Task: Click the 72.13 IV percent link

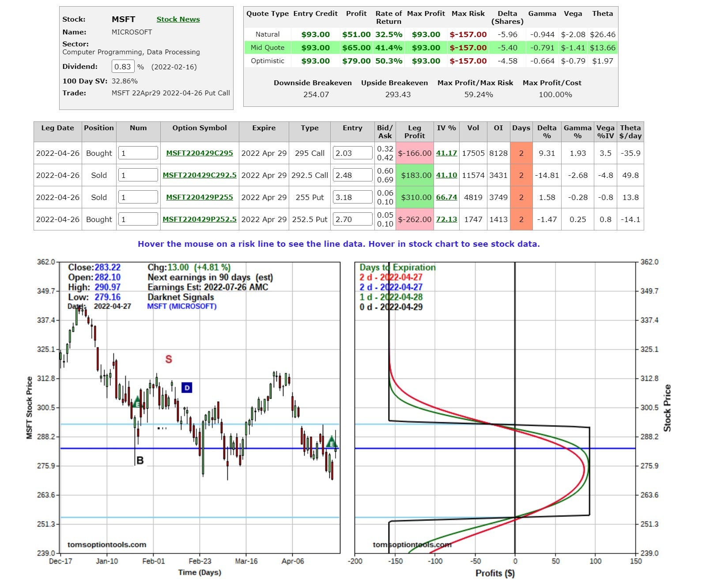Action: 446,219
